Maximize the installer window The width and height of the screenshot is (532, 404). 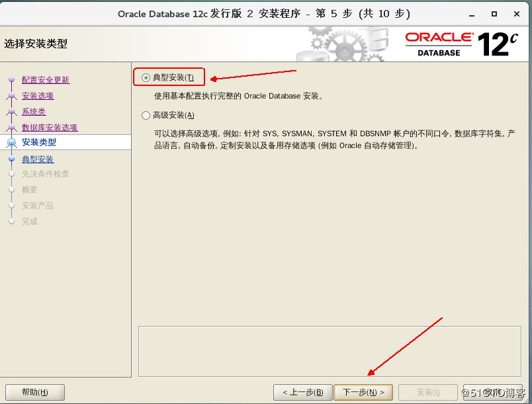(x=494, y=14)
